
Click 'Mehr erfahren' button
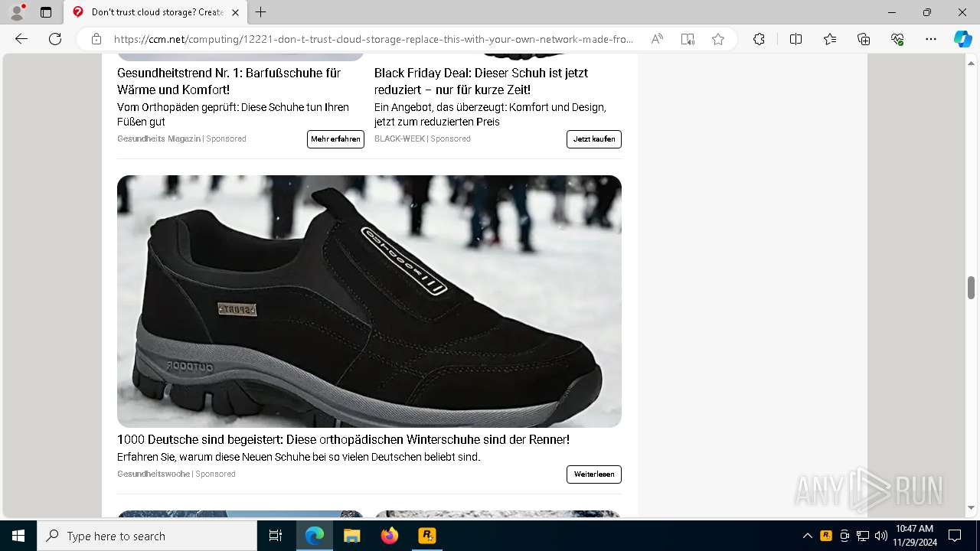point(335,139)
